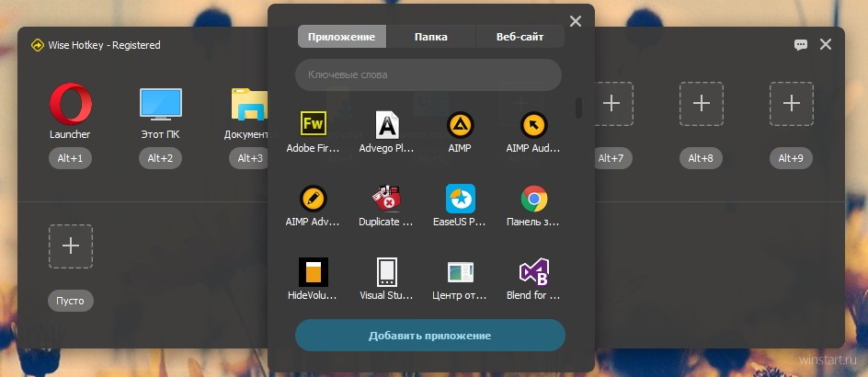Click the Wise Hotkey - Registered title

click(104, 45)
